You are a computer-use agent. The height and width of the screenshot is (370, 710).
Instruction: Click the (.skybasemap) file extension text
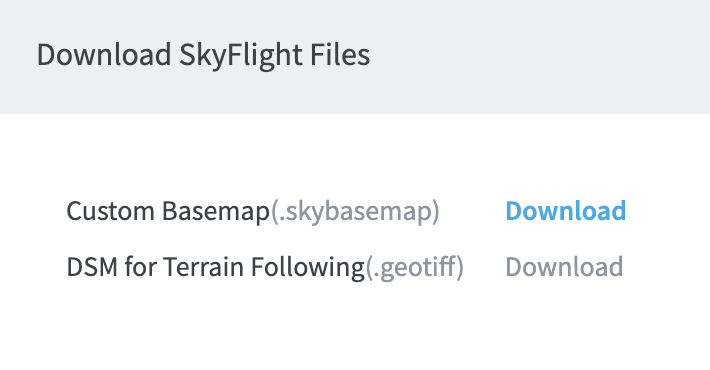(355, 211)
